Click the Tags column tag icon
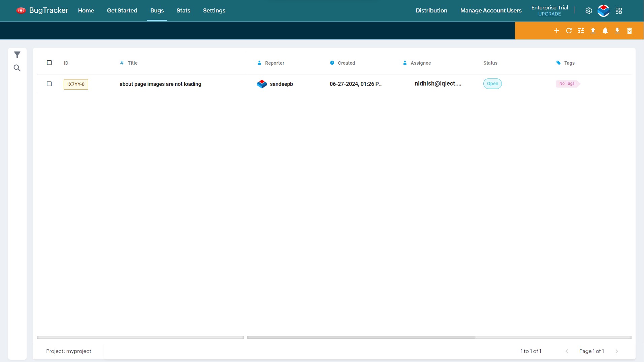Image resolution: width=644 pixels, height=362 pixels. (558, 63)
